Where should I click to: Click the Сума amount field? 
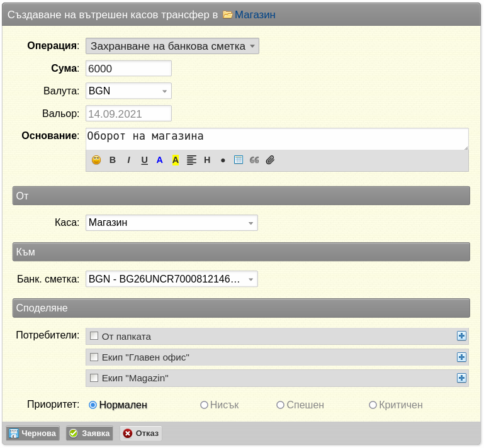(x=128, y=68)
